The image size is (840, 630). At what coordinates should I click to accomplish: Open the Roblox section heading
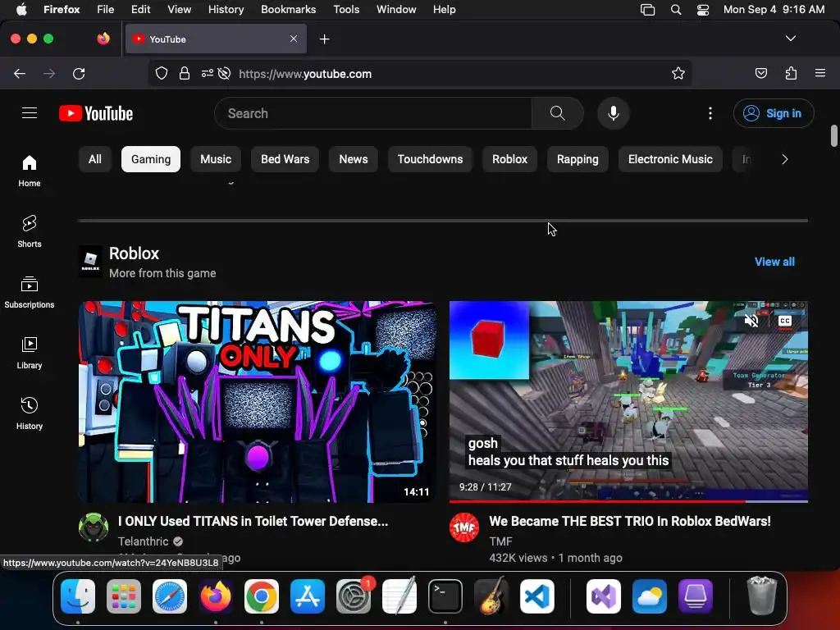click(x=134, y=253)
